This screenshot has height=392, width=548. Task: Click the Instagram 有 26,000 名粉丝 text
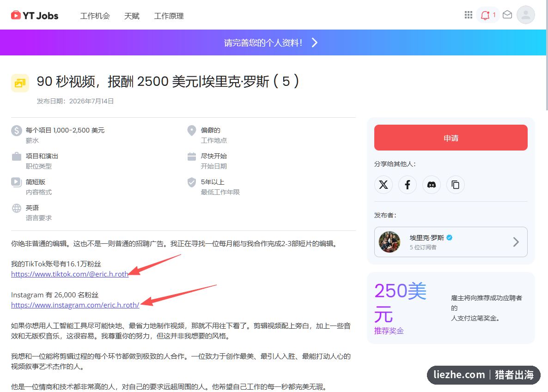(55, 295)
